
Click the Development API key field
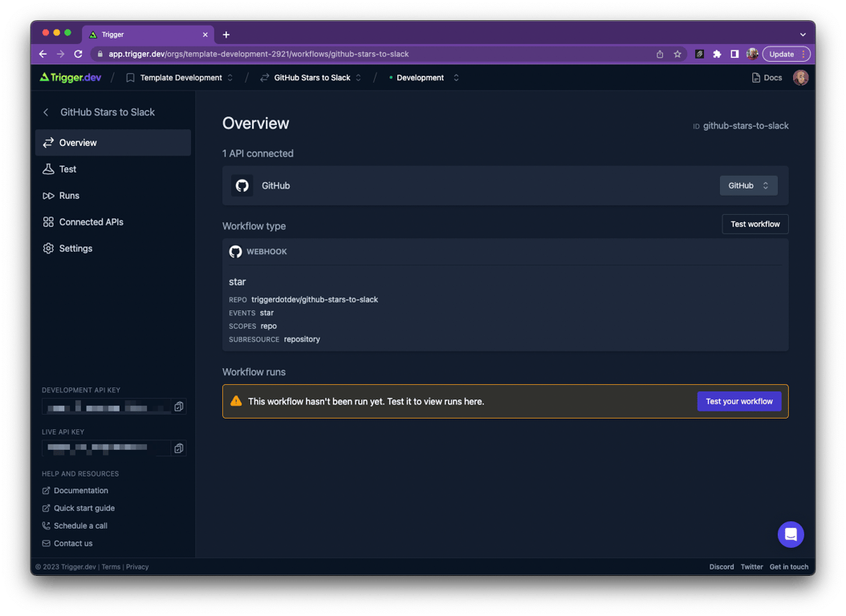[107, 407]
